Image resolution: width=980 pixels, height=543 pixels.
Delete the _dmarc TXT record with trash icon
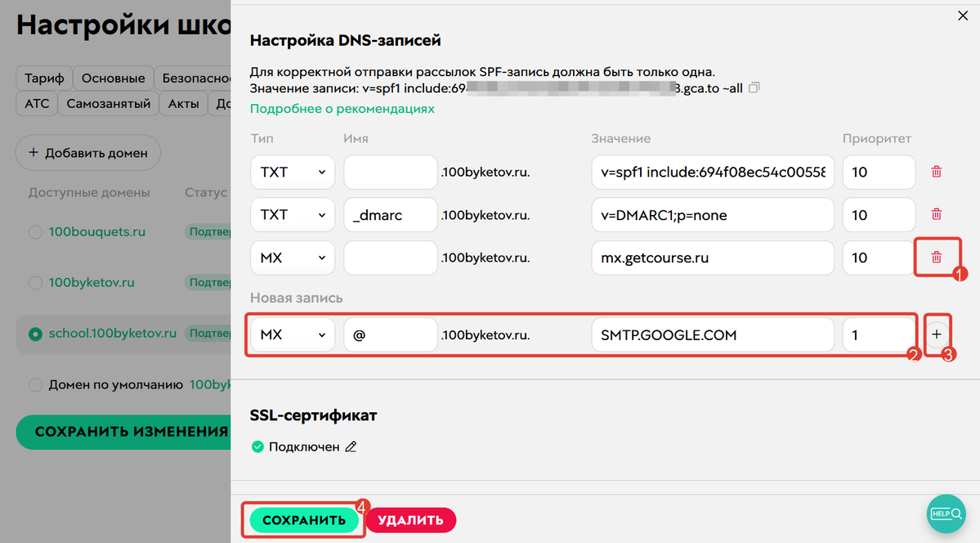936,214
